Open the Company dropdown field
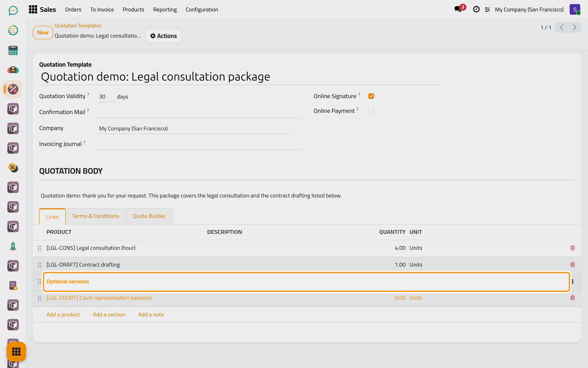The width and height of the screenshot is (588, 368). click(x=194, y=128)
